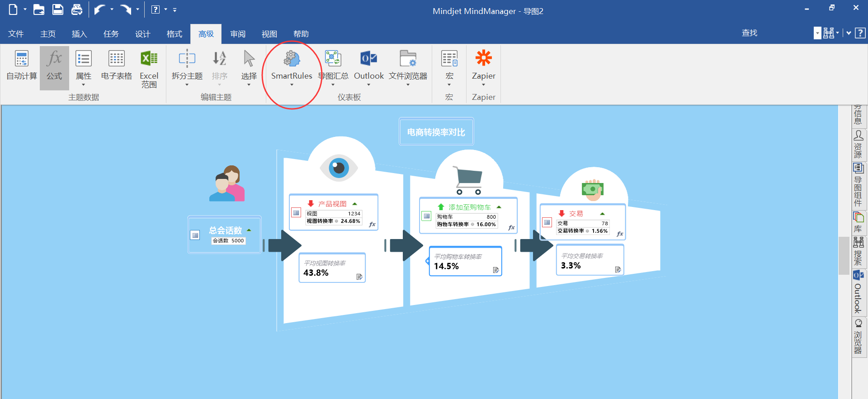This screenshot has width=868, height=399.
Task: Select the central topic 电商转换率对比
Action: pos(436,132)
